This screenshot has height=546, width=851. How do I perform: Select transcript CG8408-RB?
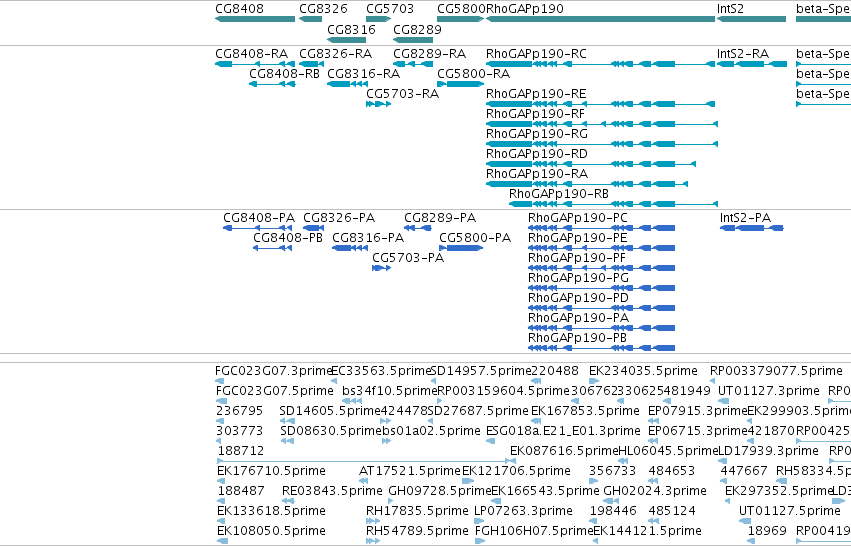[x=272, y=84]
